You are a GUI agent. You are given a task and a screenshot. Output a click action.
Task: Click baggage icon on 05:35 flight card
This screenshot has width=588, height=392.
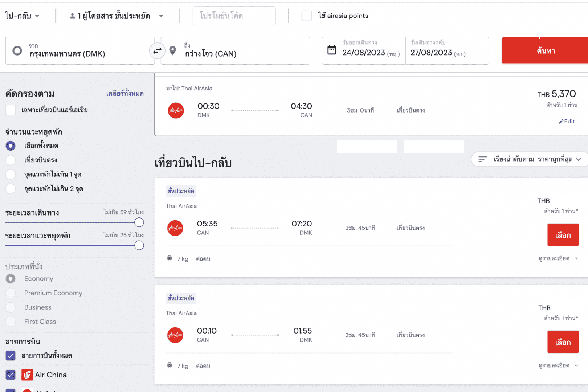click(x=170, y=258)
